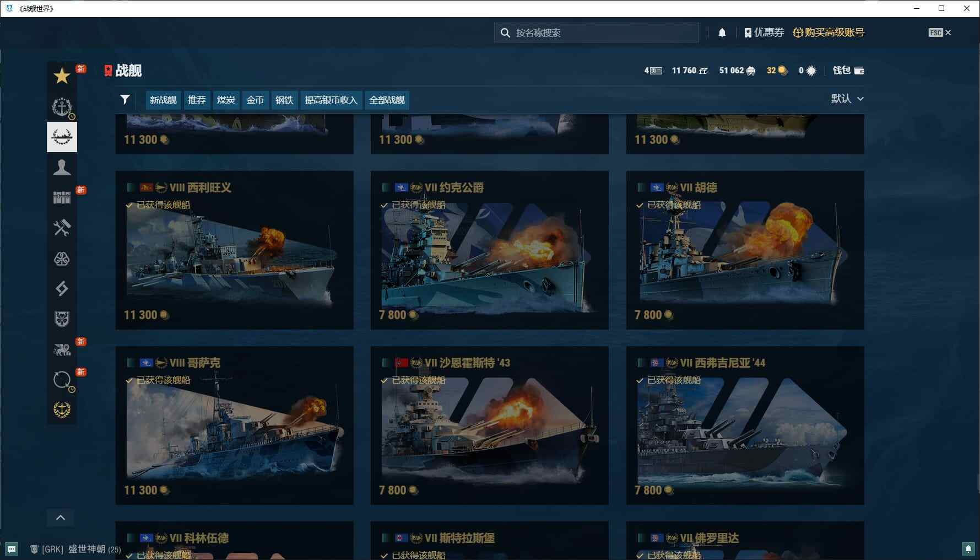Click the wallet icon next to 钱包

tap(859, 71)
